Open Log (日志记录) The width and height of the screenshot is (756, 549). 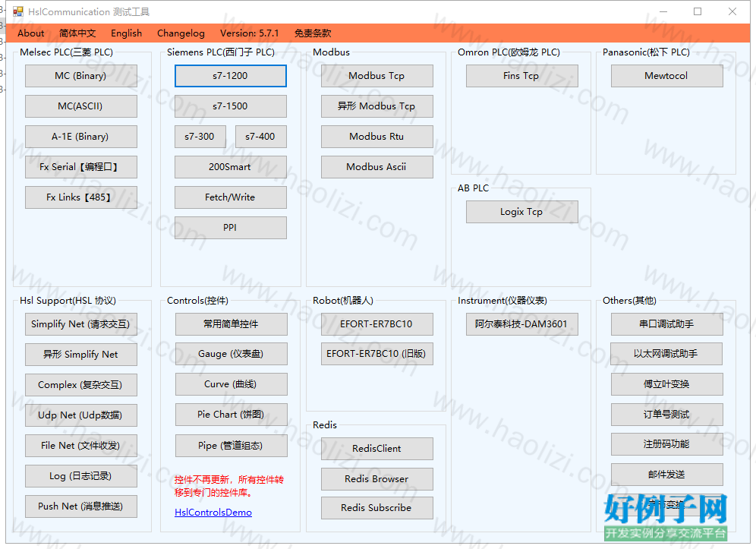coord(81,476)
